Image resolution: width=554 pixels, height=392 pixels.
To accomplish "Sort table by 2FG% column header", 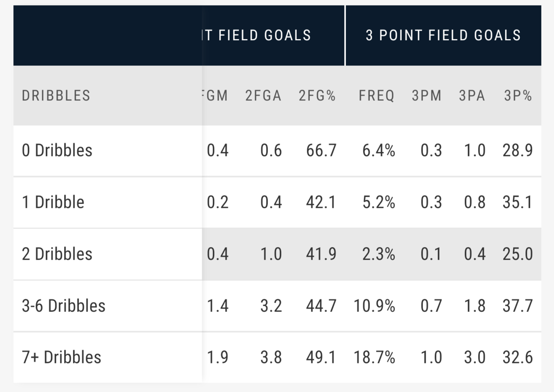I will coord(317,95).
